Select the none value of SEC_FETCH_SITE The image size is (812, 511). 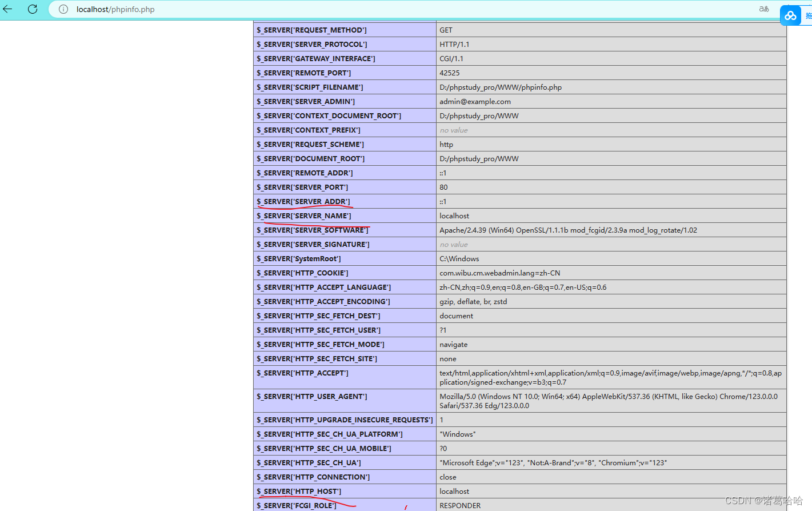coord(448,358)
